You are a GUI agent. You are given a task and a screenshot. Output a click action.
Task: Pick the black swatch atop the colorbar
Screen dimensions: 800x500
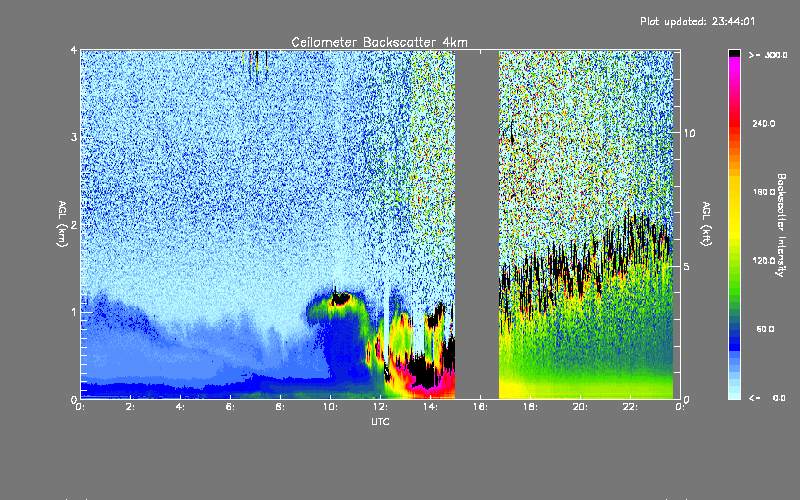tap(734, 54)
